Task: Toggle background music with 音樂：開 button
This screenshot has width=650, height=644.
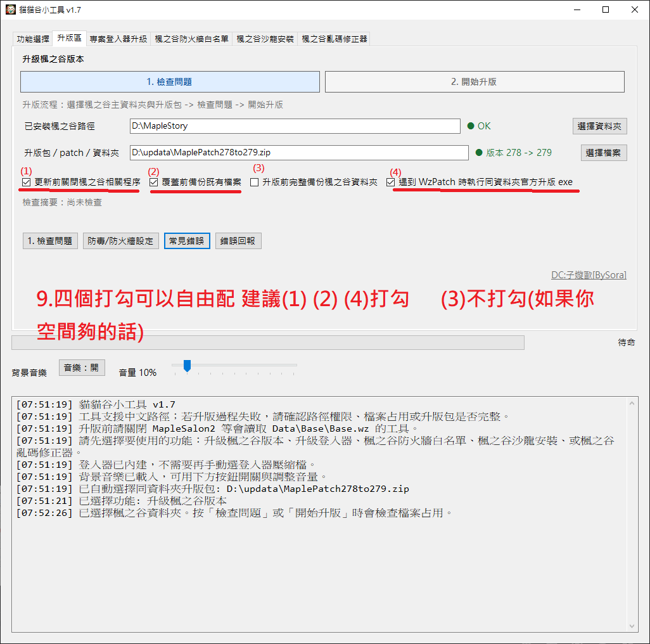Action: [82, 368]
